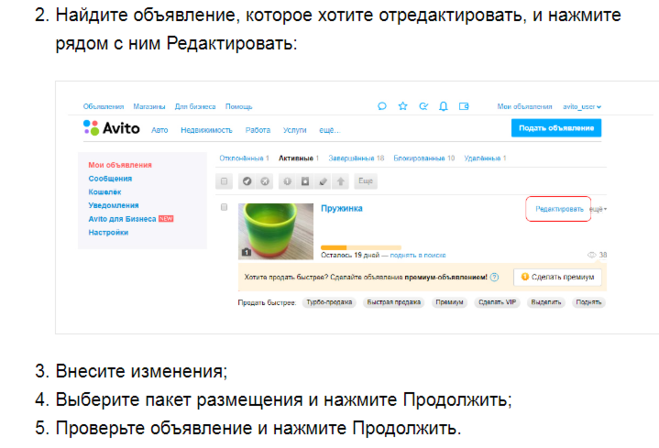This screenshot has width=659, height=448.
Task: Click the up arrow toolbar icon
Action: 340,181
